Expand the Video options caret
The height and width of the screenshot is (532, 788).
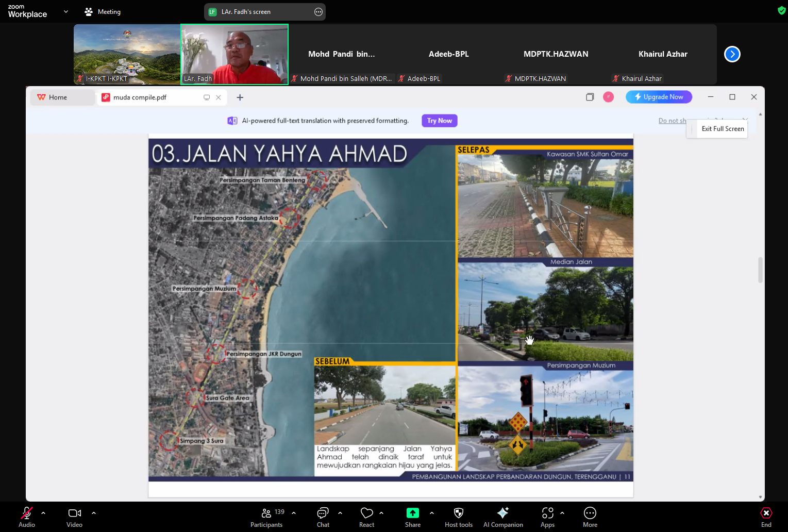[x=94, y=513]
